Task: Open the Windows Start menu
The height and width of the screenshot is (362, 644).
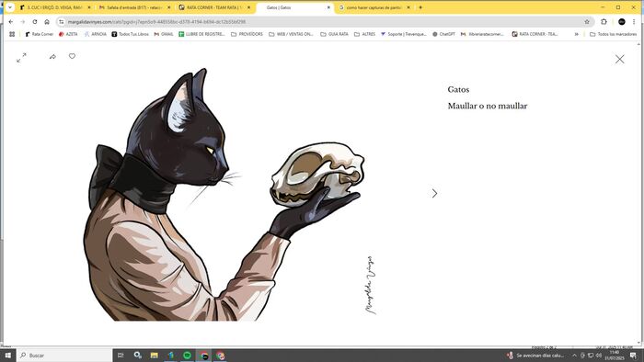Action: point(7,356)
